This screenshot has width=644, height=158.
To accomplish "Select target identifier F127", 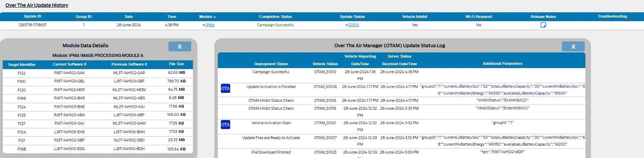I will pyautogui.click(x=21, y=124).
